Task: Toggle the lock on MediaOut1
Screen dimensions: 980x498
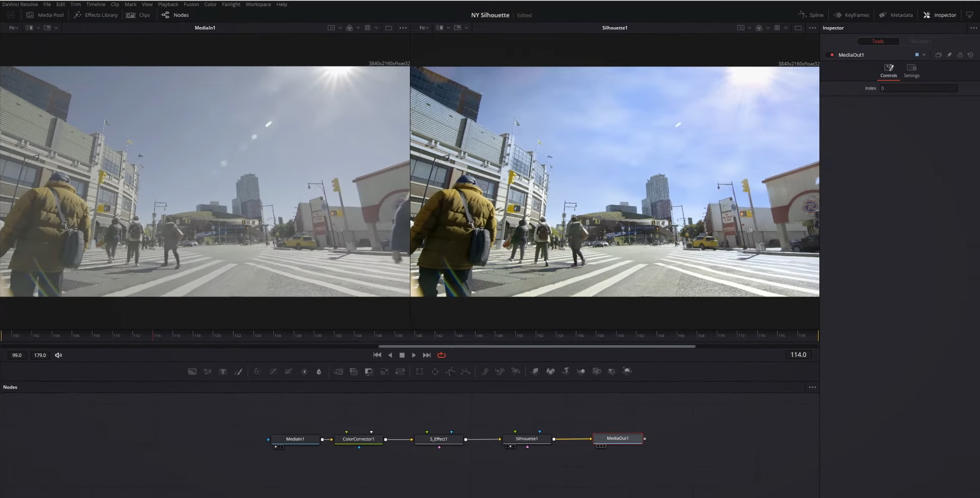Action: tap(960, 55)
